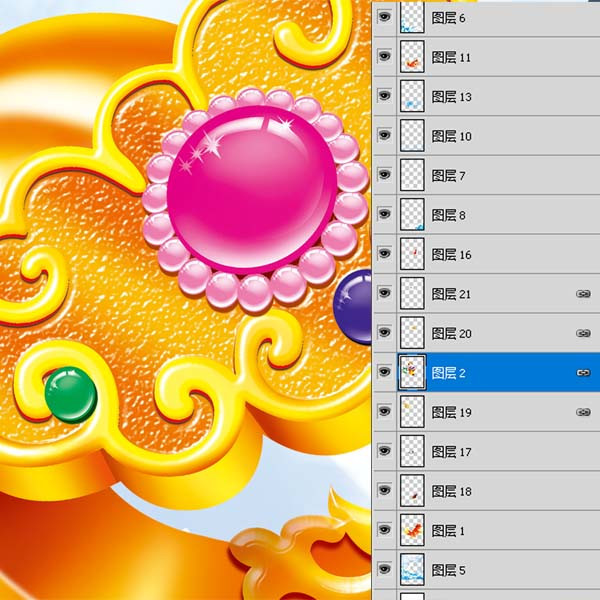The image size is (600, 600).
Task: Click thumbnail of highlighted 图层 2
Action: [x=412, y=372]
